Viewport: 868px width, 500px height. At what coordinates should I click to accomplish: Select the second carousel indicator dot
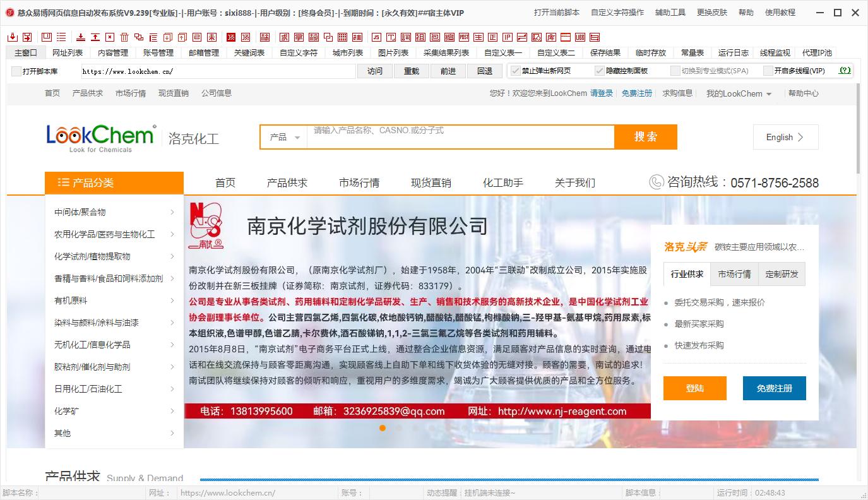[x=399, y=428]
